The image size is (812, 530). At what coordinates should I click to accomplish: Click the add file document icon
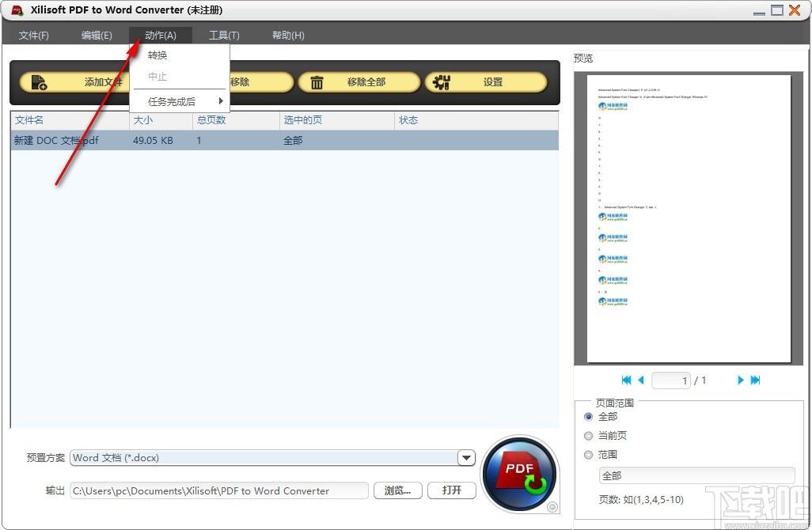[39, 82]
